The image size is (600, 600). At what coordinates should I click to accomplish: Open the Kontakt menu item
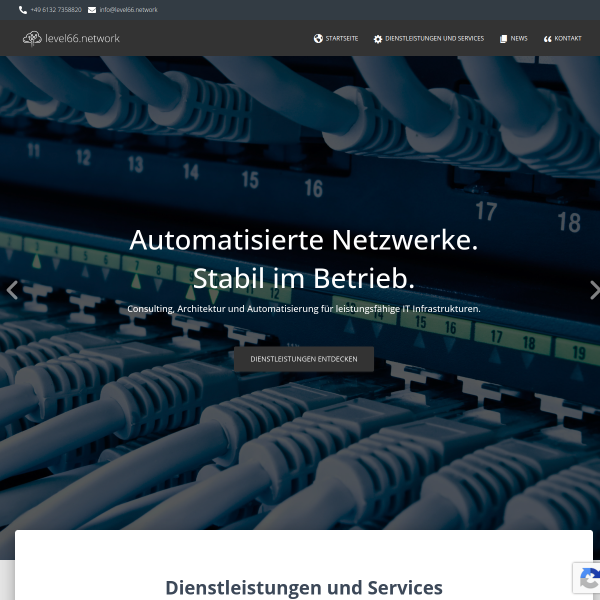pyautogui.click(x=568, y=39)
